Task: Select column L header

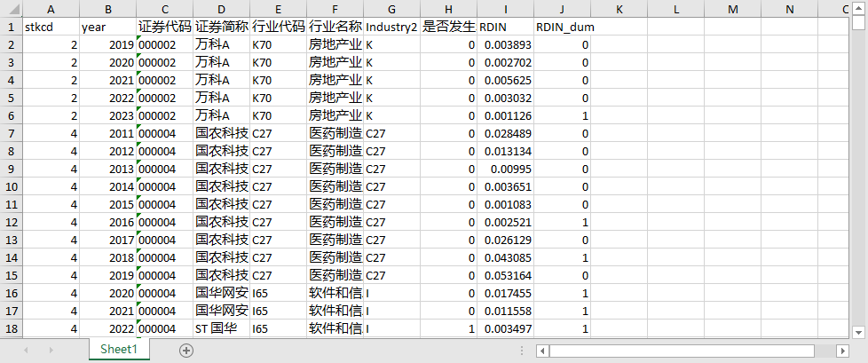Action: click(x=676, y=9)
